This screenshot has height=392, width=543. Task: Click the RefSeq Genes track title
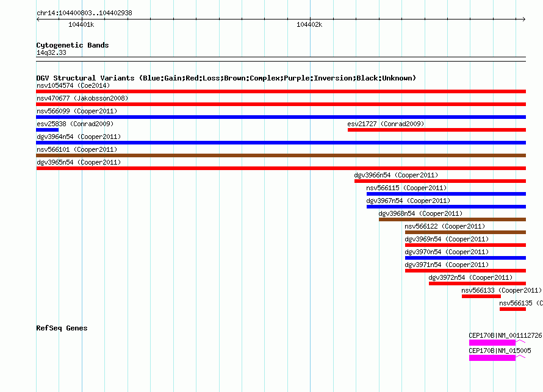click(x=62, y=328)
